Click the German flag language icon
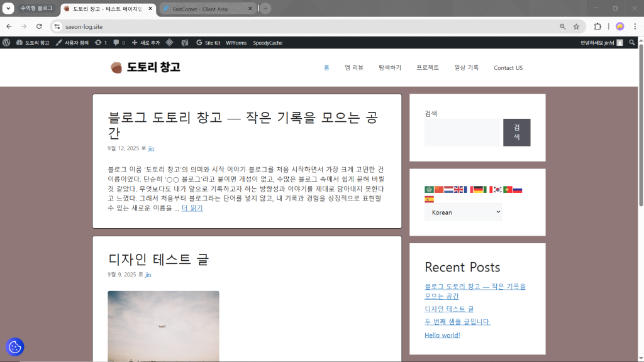 click(x=478, y=189)
